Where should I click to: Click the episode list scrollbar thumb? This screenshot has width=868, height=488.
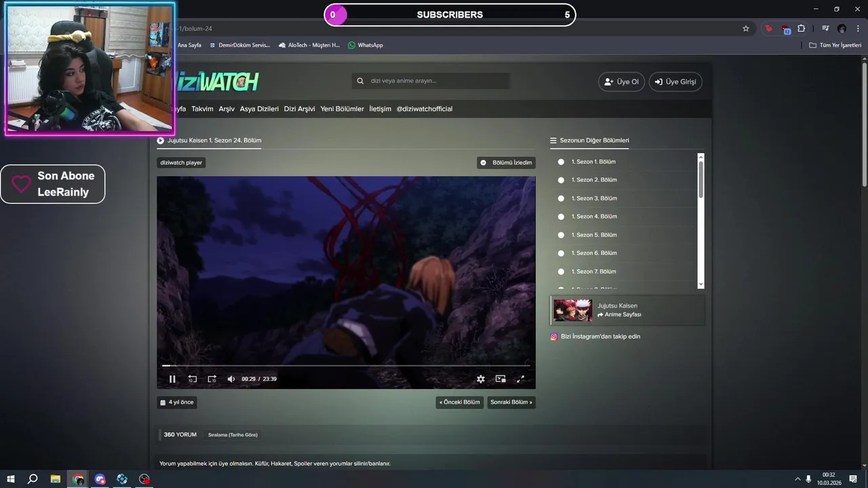701,179
